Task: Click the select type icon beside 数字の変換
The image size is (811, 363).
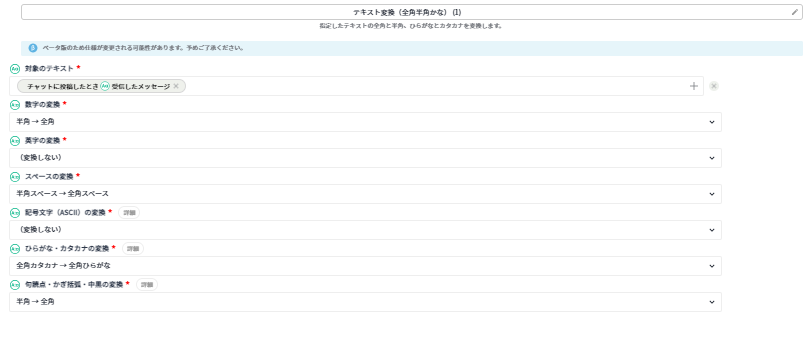Action: tap(15, 105)
